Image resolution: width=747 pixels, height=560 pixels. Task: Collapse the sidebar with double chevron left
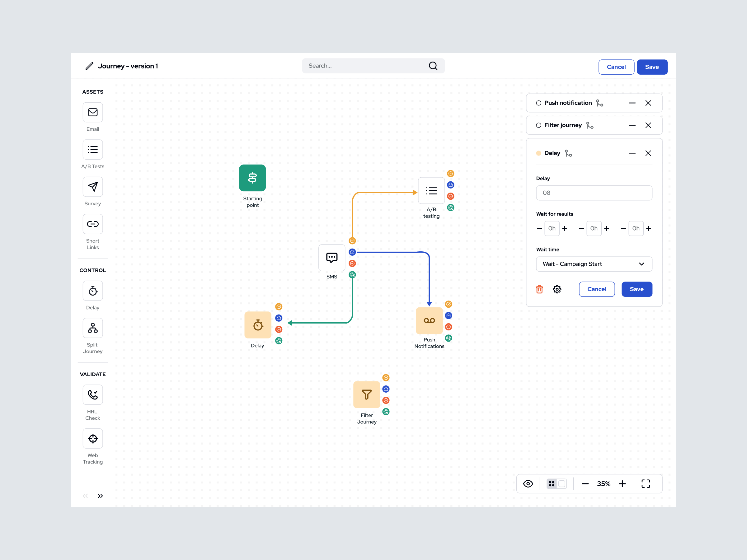click(x=86, y=496)
